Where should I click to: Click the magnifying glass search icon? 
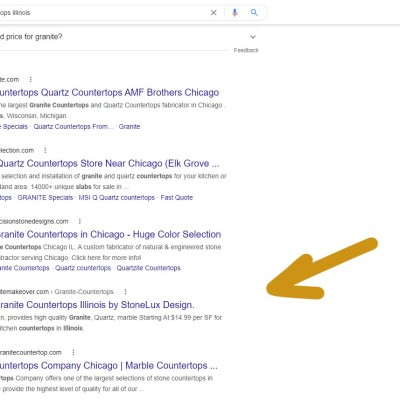coord(254,13)
